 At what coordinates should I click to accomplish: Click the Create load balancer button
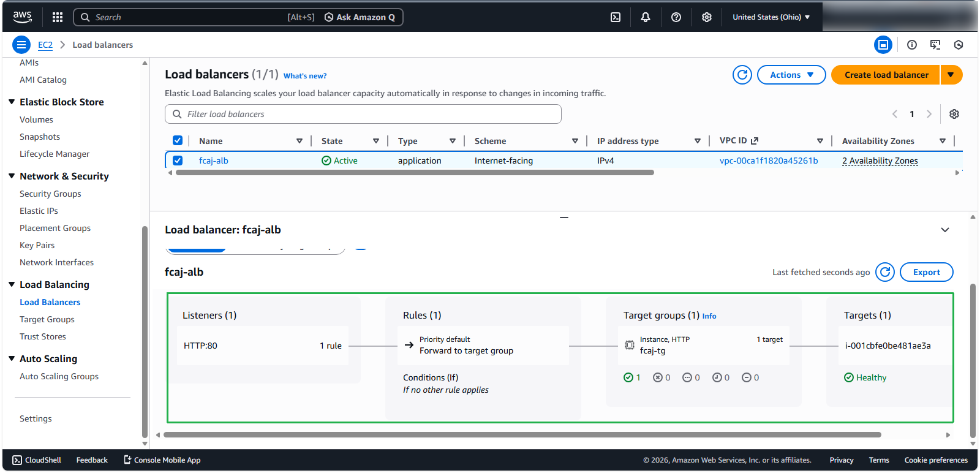click(x=886, y=75)
